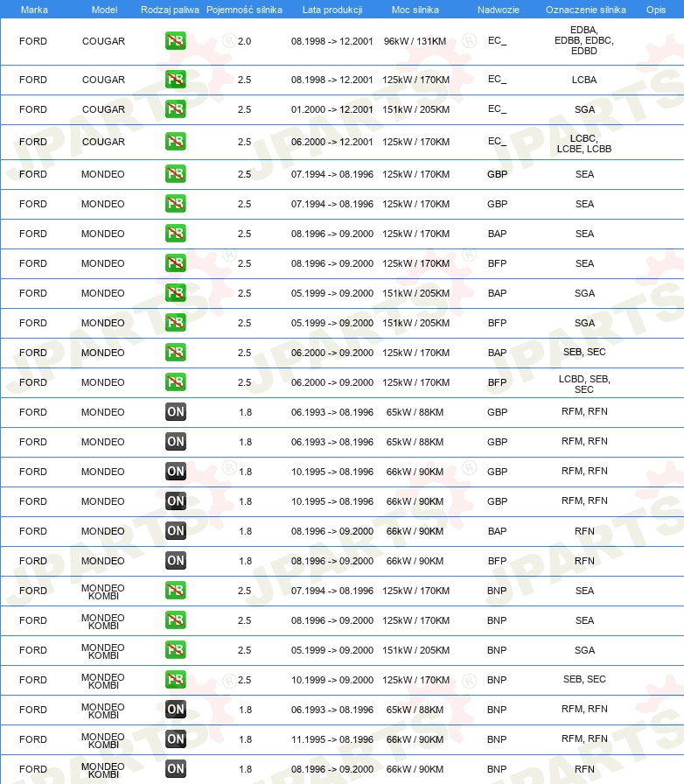Click 151kW / 205KM in MONDEO KOMBI row
Screen dimensions: 684x784
tap(415, 650)
